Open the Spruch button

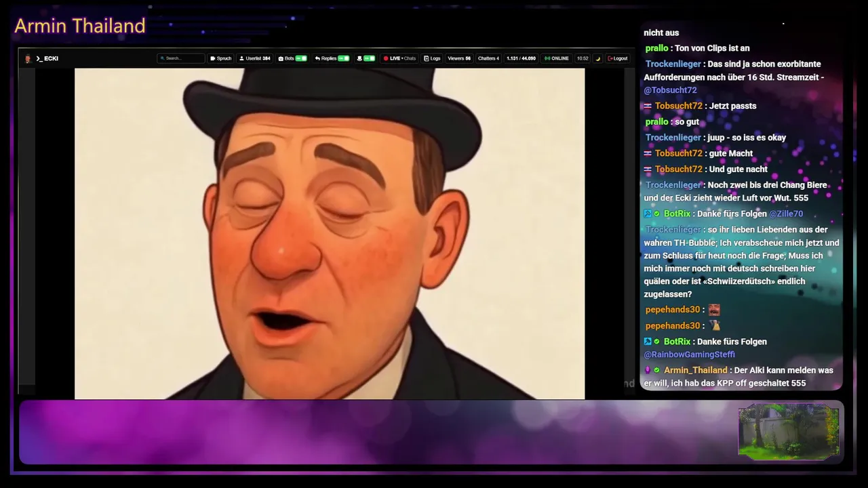coord(220,58)
